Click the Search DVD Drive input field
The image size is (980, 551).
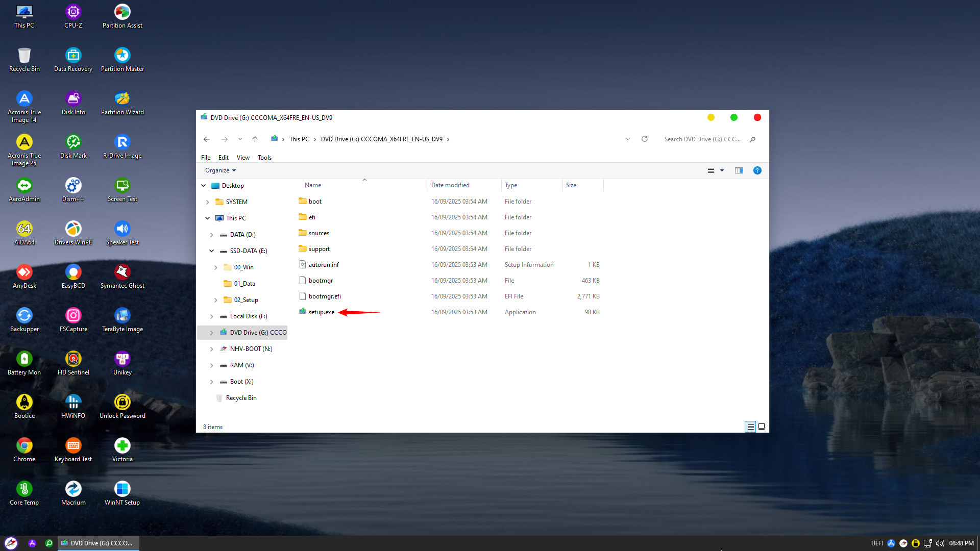click(702, 139)
